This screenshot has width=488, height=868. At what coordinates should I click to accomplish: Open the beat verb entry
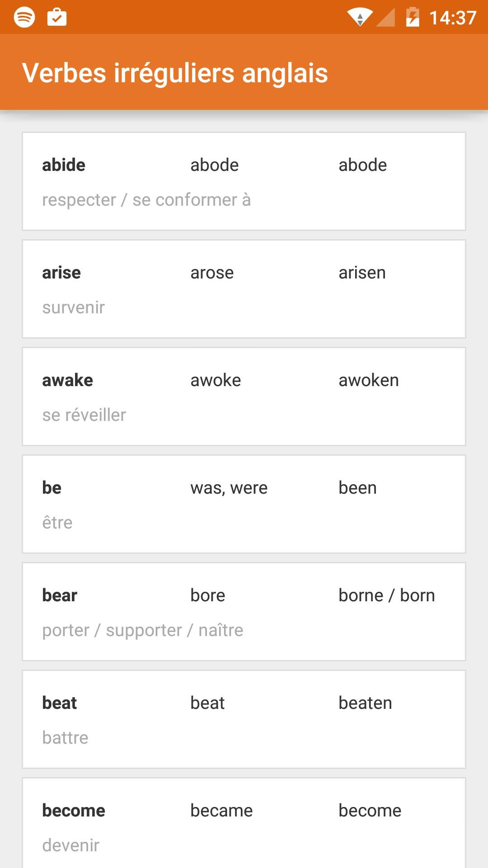point(244,719)
